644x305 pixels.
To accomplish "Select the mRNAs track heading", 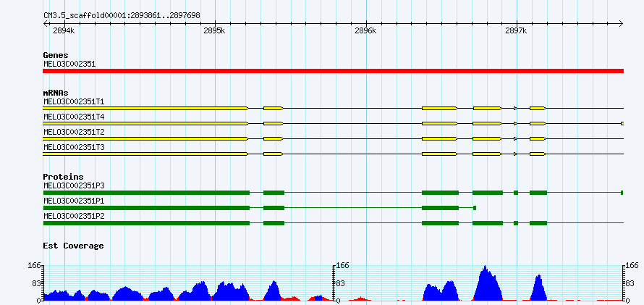I will pyautogui.click(x=56, y=93).
